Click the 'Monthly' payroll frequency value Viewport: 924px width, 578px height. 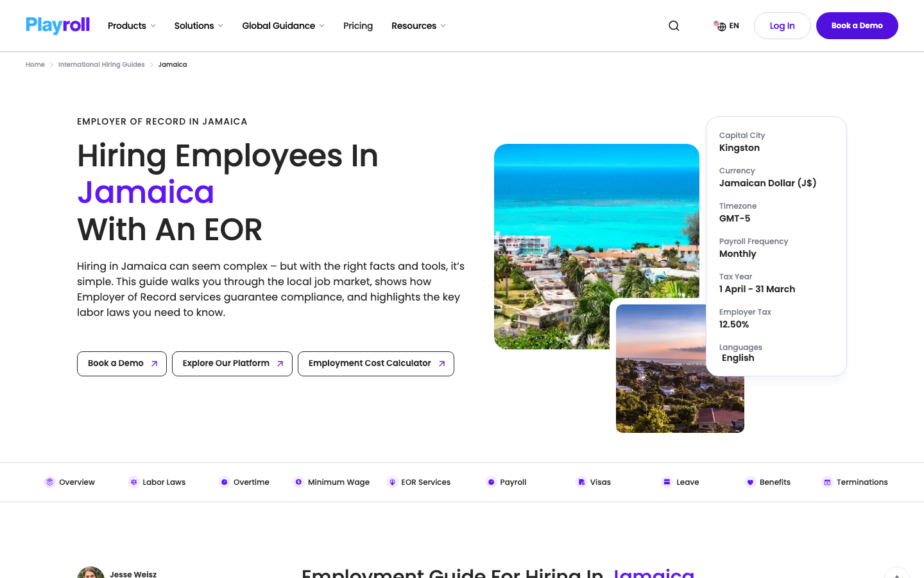coord(738,254)
